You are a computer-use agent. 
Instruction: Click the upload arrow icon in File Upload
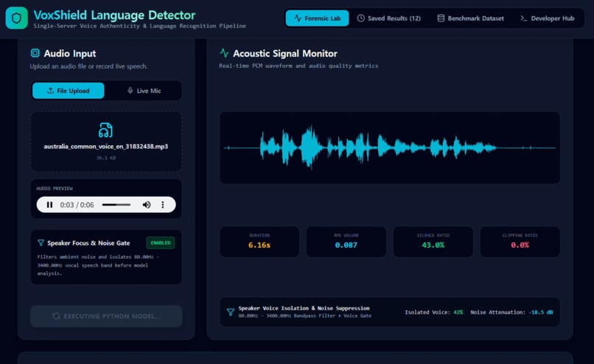pos(50,91)
